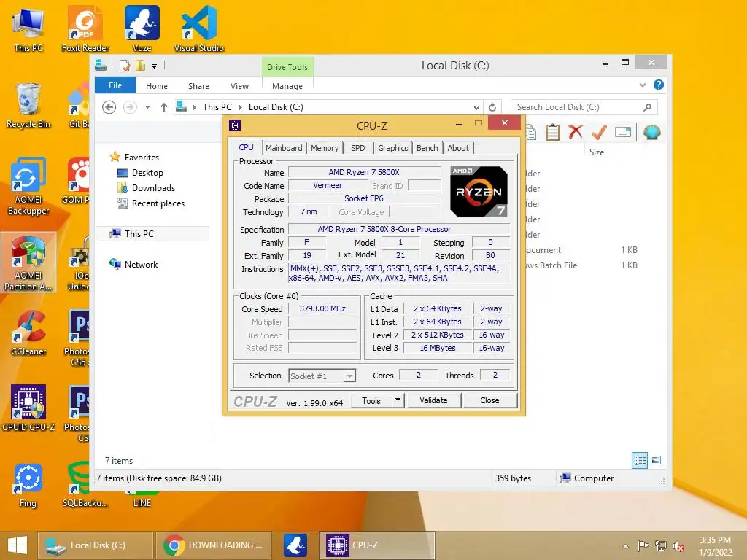
Task: Click the CPU-Z taskbar button
Action: [x=377, y=545]
